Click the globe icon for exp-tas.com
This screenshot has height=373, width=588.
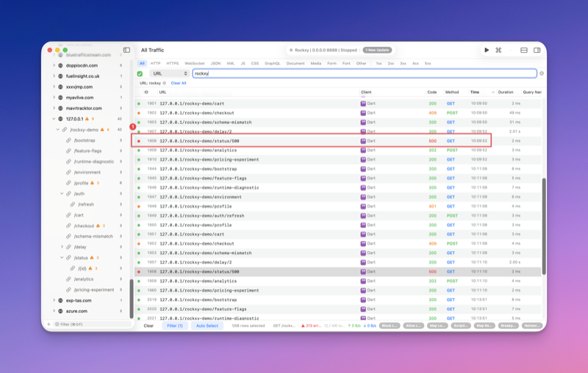click(x=61, y=300)
